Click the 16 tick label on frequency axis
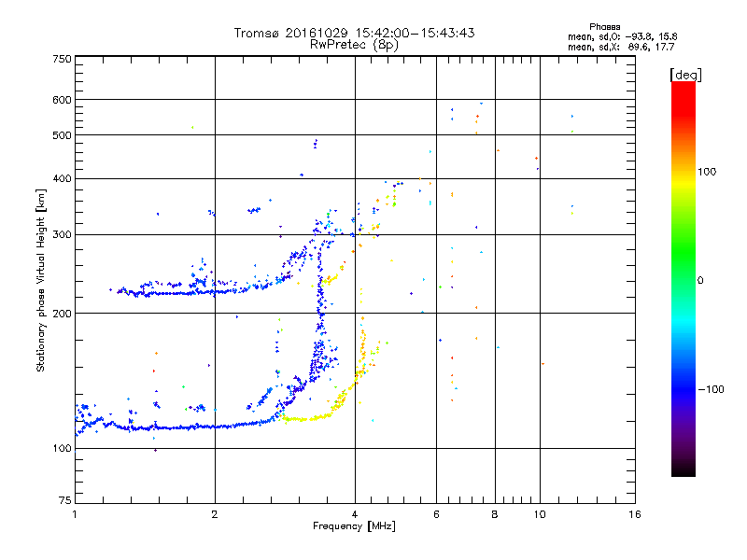 [635, 514]
